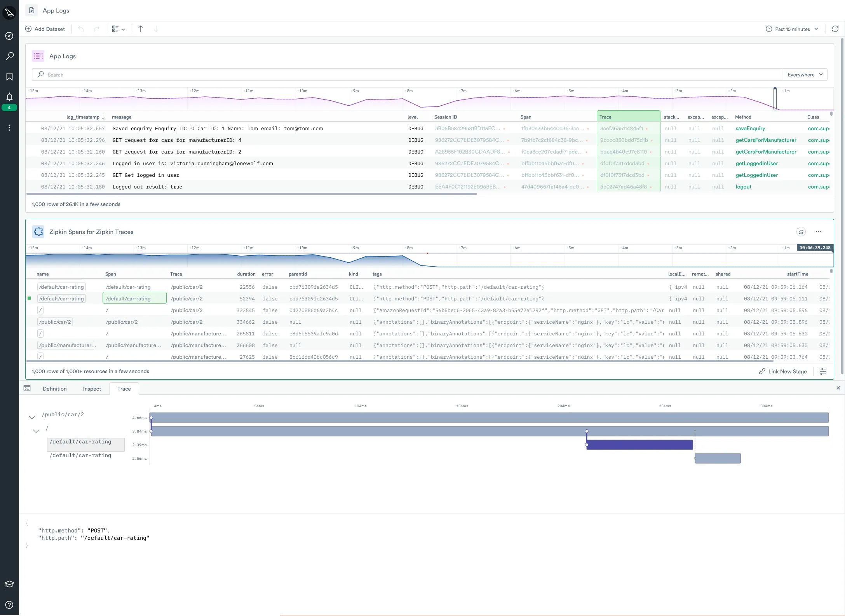The width and height of the screenshot is (845, 616).
Task: Switch to the Definition tab
Action: 54,389
